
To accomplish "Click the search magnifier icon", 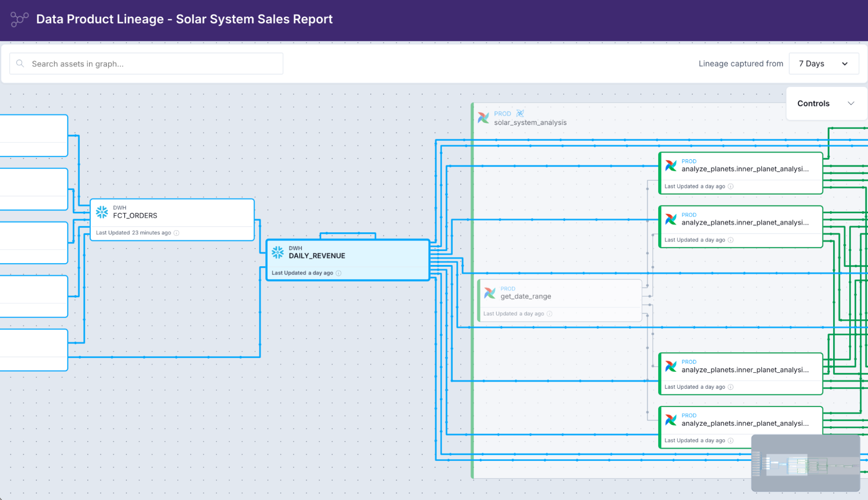I will 20,63.
